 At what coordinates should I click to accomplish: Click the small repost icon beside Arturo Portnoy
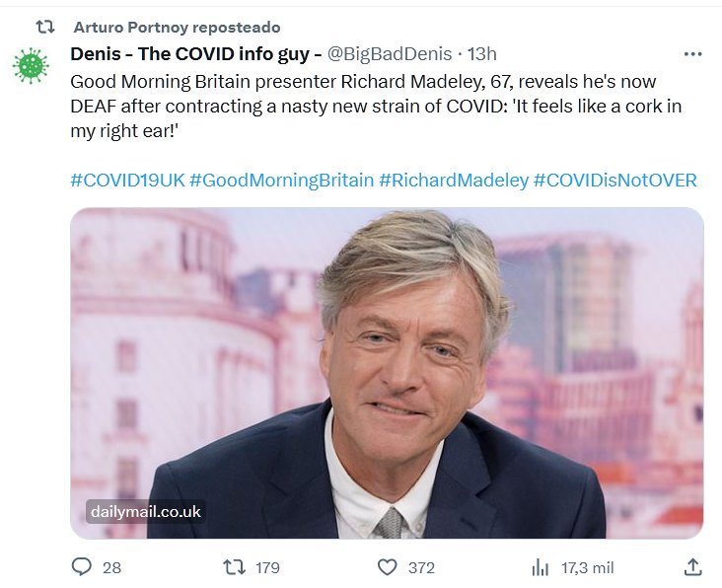44,27
